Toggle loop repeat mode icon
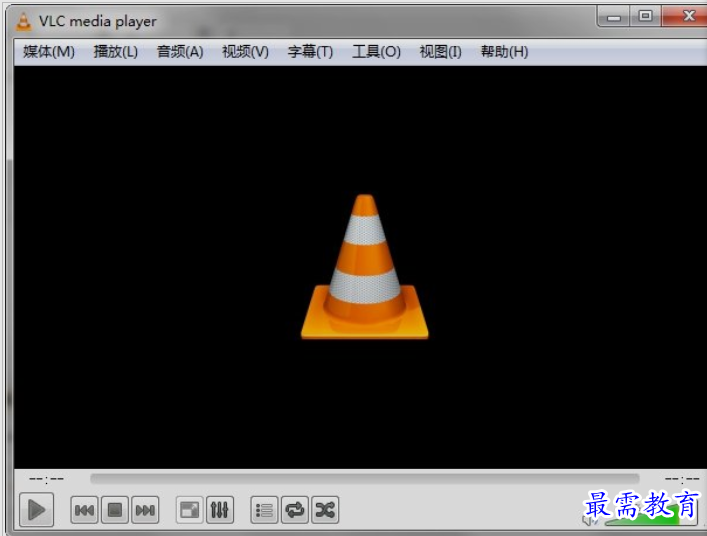The width and height of the screenshot is (707, 536). tap(294, 510)
